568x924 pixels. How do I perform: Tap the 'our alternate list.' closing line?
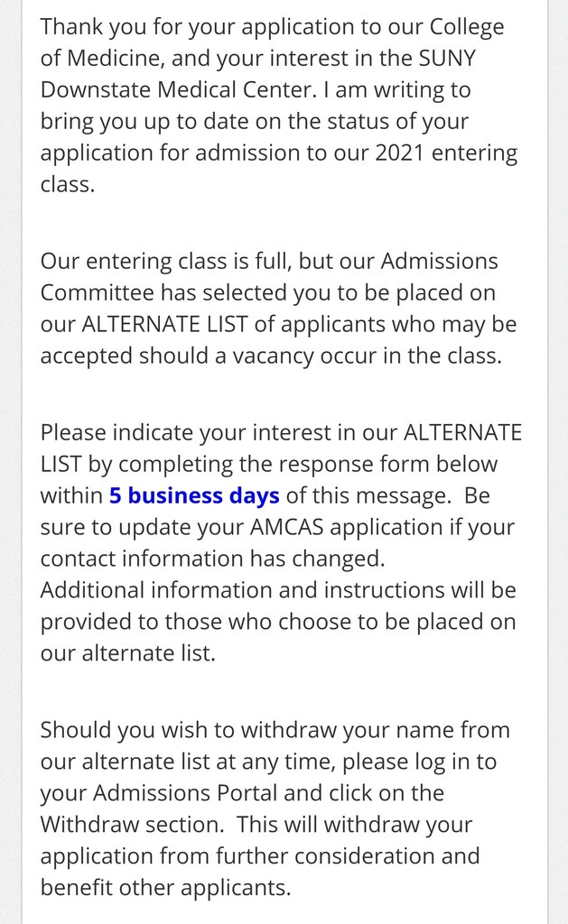click(127, 653)
